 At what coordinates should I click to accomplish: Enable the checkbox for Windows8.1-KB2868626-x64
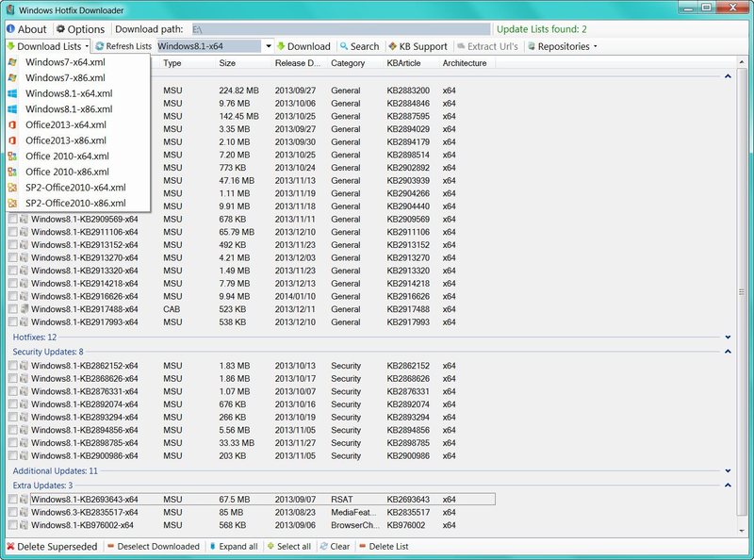point(12,379)
